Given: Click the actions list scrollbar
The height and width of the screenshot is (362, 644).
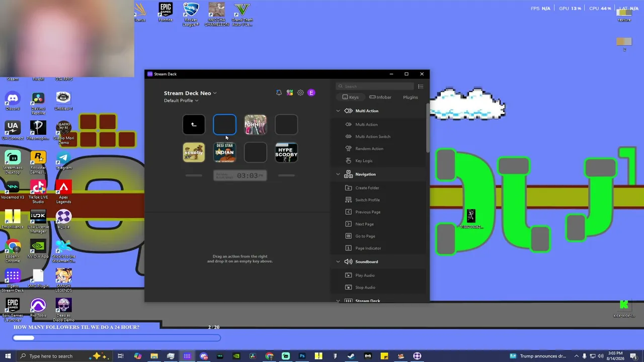Looking at the screenshot, I should pyautogui.click(x=428, y=128).
